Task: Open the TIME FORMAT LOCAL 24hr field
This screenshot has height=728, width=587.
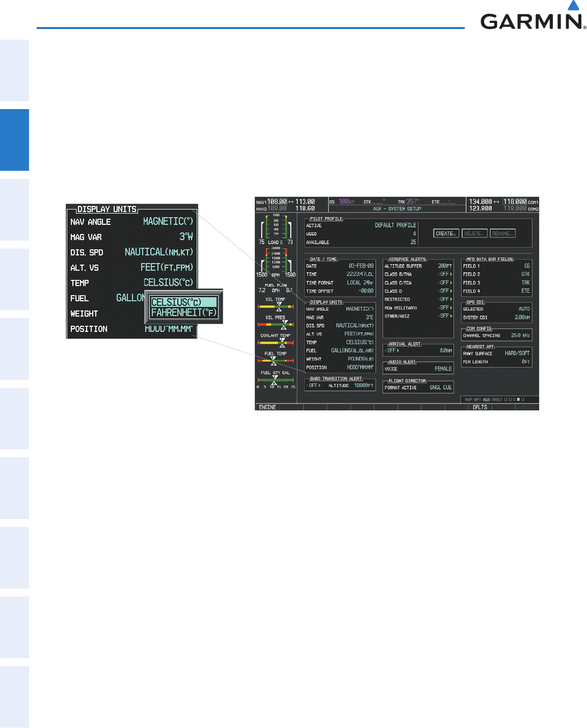Action: tap(360, 282)
